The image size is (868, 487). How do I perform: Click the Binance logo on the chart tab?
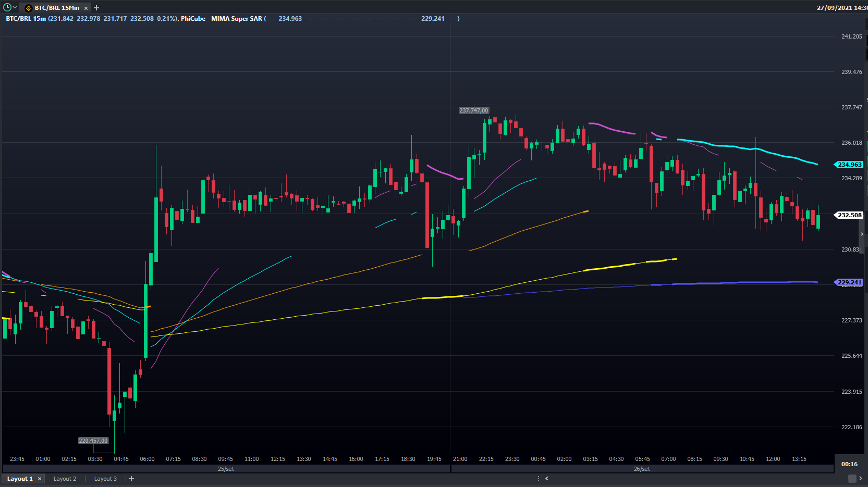coord(29,8)
